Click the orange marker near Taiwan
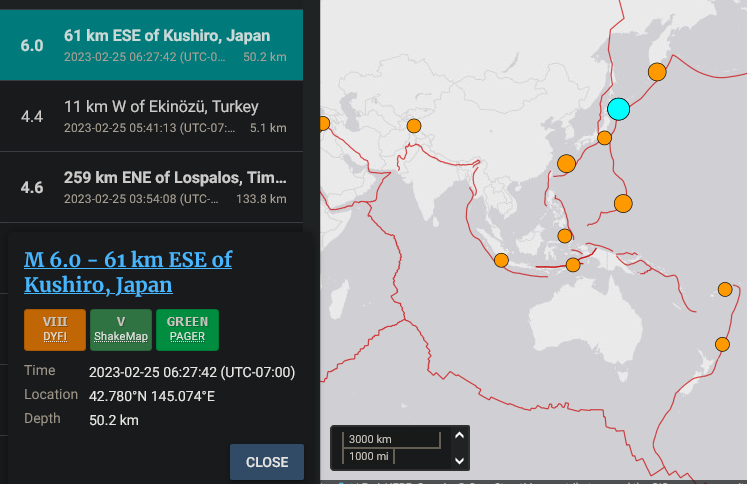 pos(566,163)
